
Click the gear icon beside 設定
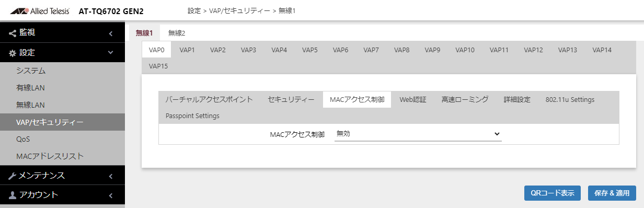click(x=13, y=53)
